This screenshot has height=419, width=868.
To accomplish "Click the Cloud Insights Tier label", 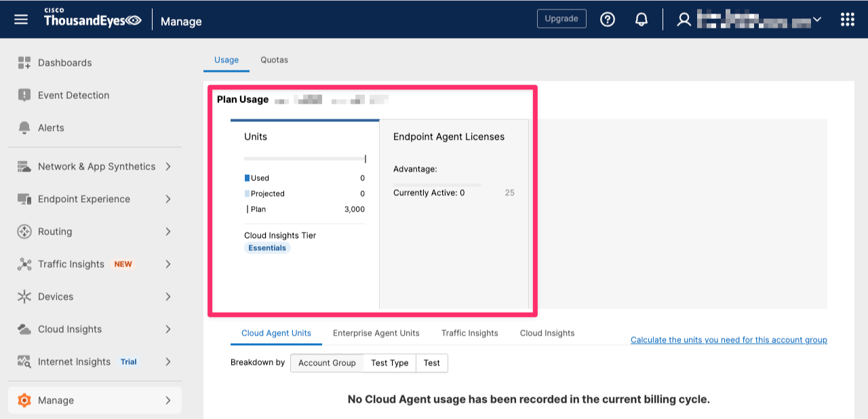I will pos(280,235).
